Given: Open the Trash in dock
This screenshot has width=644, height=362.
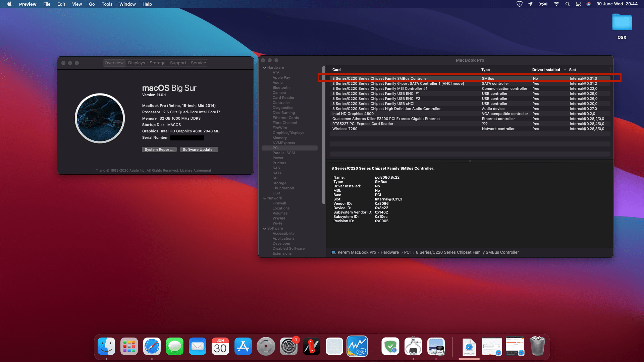Looking at the screenshot, I should tap(537, 347).
